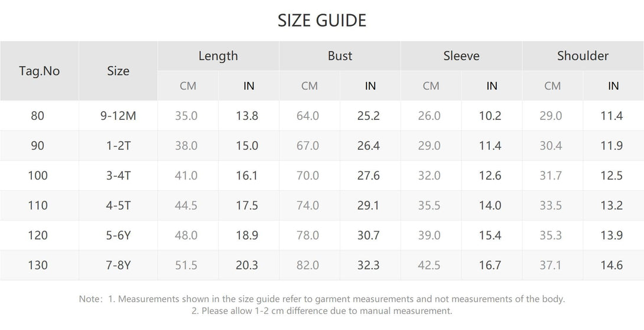Click the 5-6Y size cell
This screenshot has height=330, width=644.
point(118,236)
